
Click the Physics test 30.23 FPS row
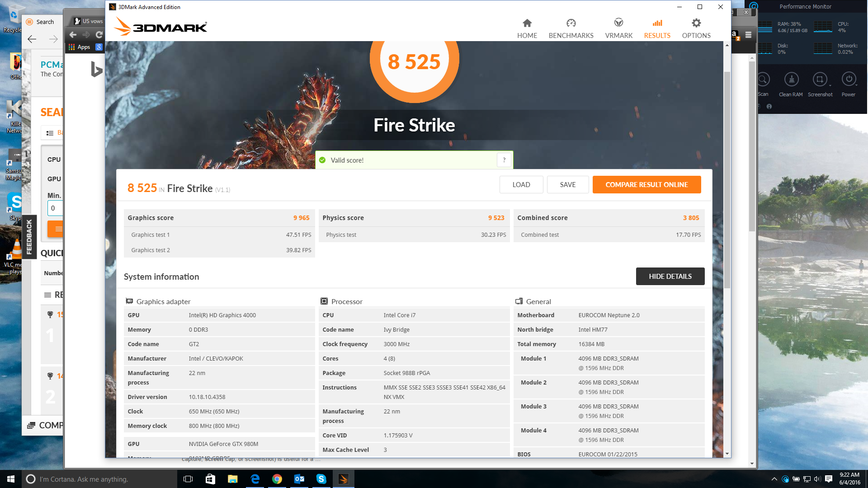click(414, 235)
